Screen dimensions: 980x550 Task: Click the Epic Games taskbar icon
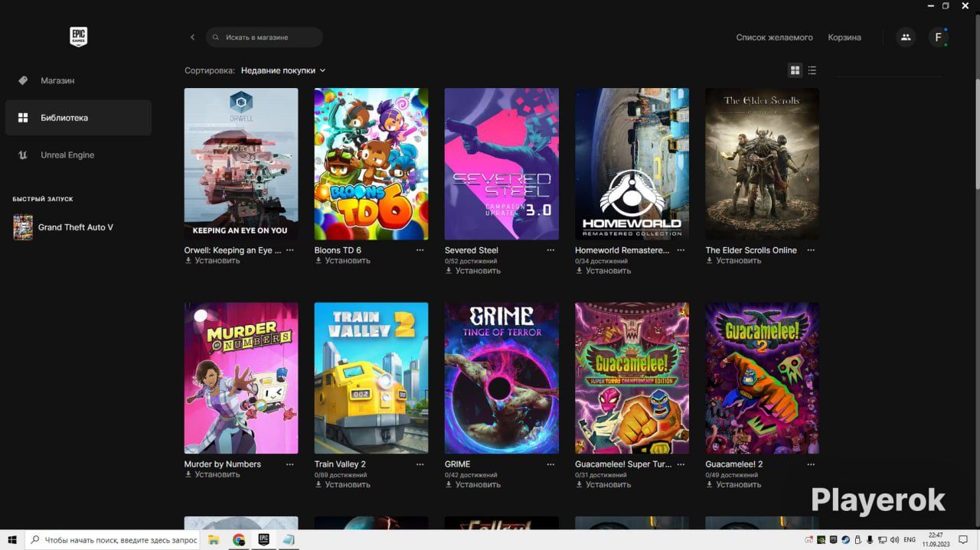263,539
